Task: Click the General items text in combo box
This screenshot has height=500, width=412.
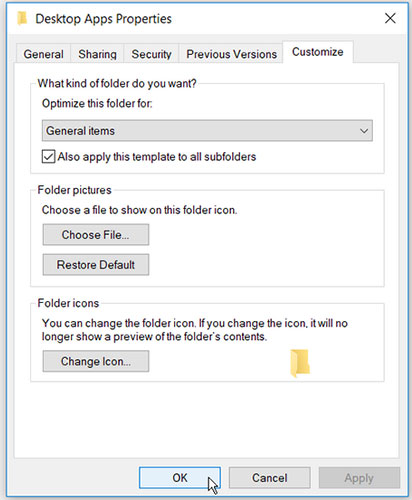Action: click(80, 131)
